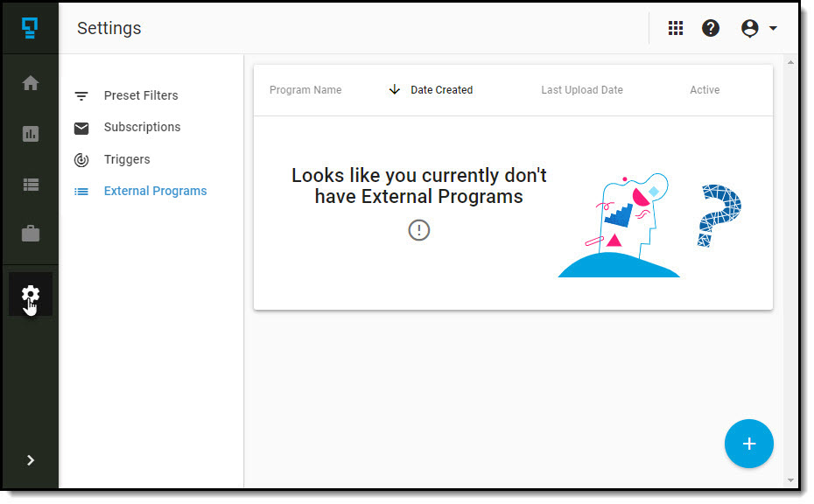This screenshot has height=504, width=814.
Task: Open the help question mark icon
Action: (x=711, y=28)
